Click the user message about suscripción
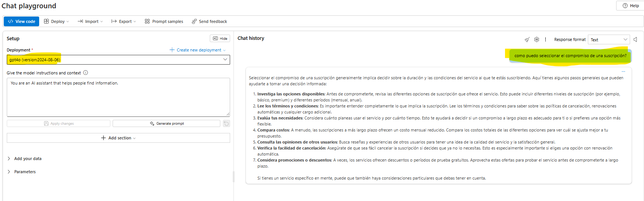Viewport: 644px width, 201px height. tap(570, 56)
